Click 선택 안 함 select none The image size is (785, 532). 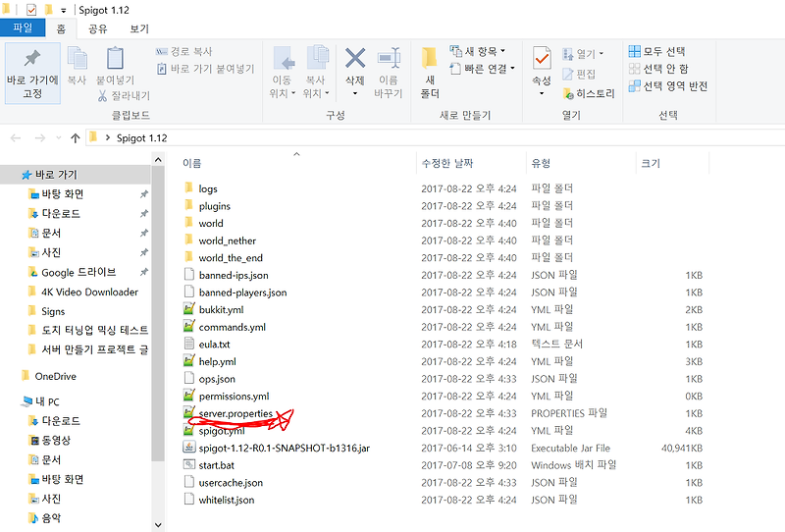pos(658,69)
